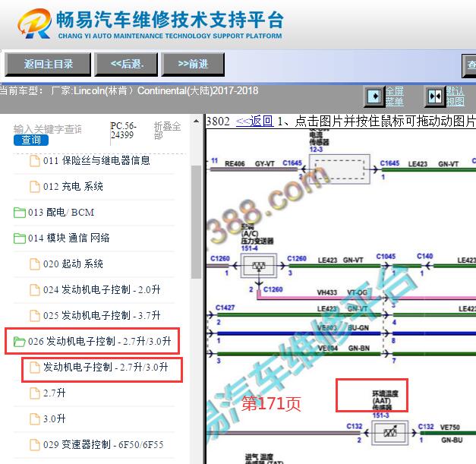The image size is (476, 464).
Task: Click the sidebar vertical scrollbar thumb
Action: pos(196,222)
